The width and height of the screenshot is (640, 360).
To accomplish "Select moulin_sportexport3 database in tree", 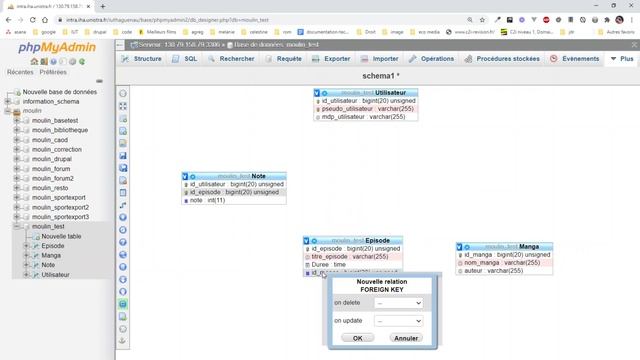I will coord(60,217).
